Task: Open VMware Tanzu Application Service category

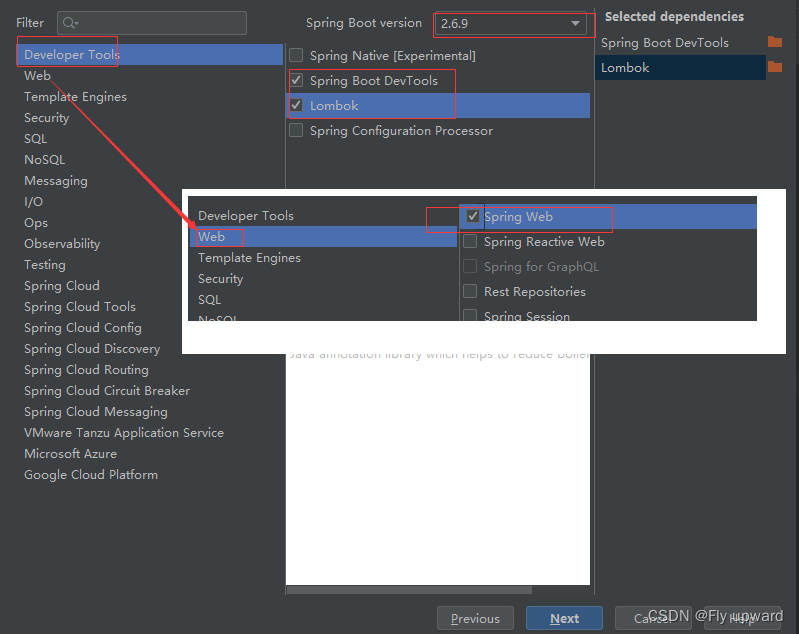Action: tap(124, 433)
